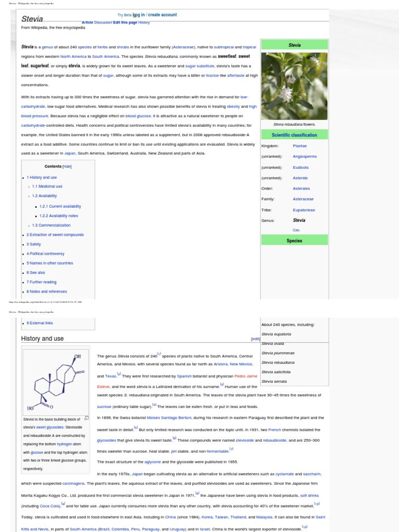Follow the Arizona link
This screenshot has height=532, width=399.
pos(220,364)
